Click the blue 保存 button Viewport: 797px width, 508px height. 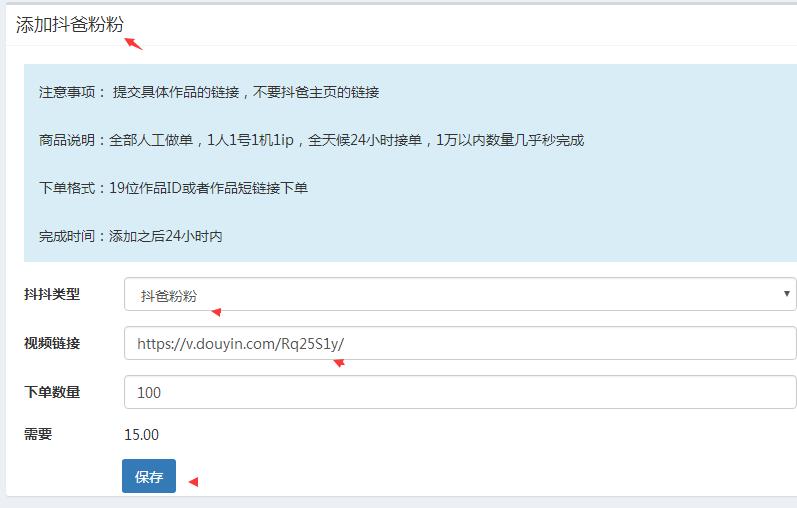pos(149,476)
